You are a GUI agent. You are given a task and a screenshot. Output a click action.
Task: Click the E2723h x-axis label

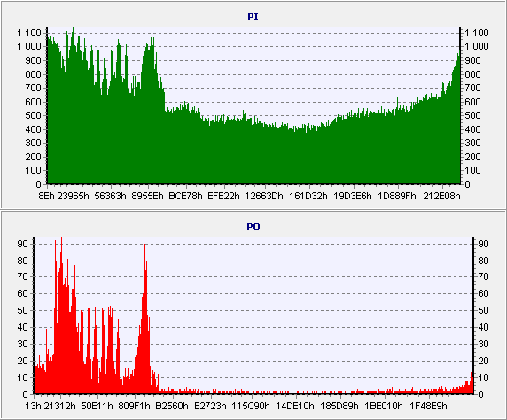(210, 406)
